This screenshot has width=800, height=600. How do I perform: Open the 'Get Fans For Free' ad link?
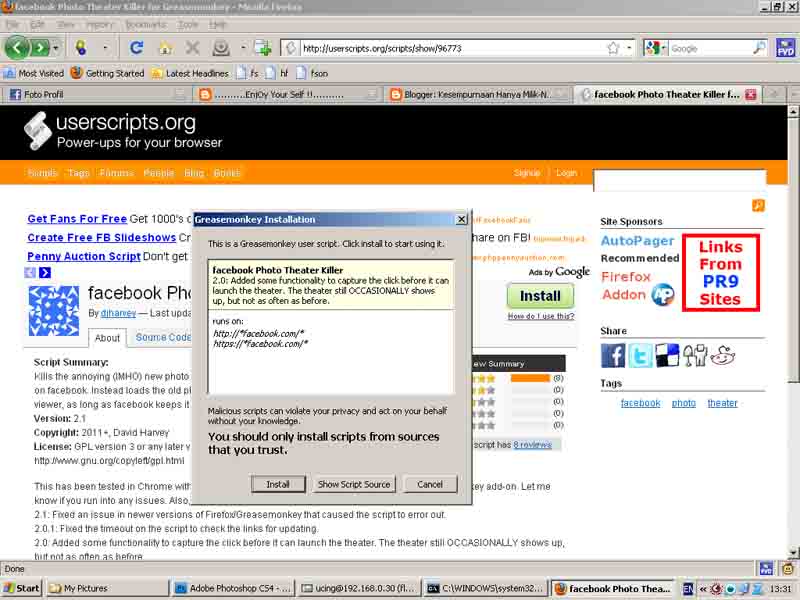77,219
